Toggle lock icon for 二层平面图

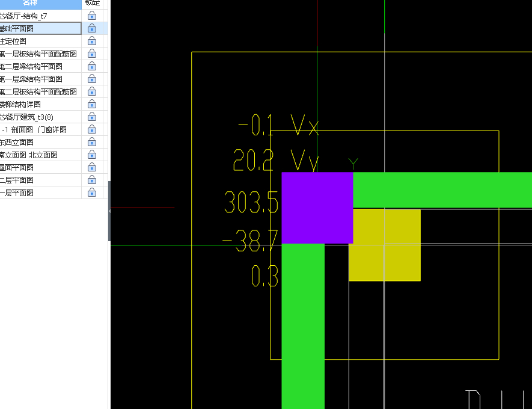92,180
